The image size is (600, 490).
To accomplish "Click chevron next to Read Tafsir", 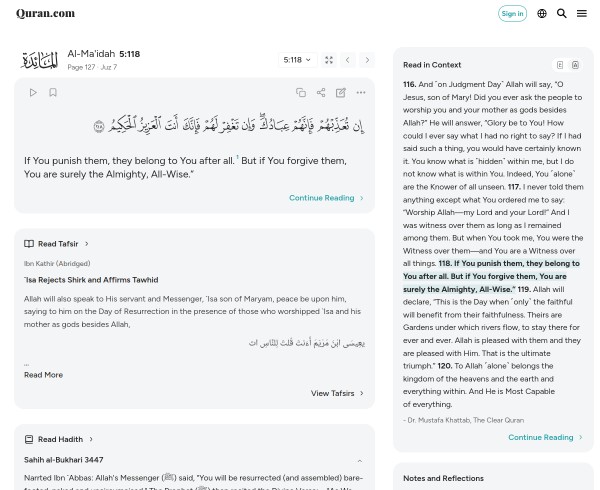I will click(87, 244).
